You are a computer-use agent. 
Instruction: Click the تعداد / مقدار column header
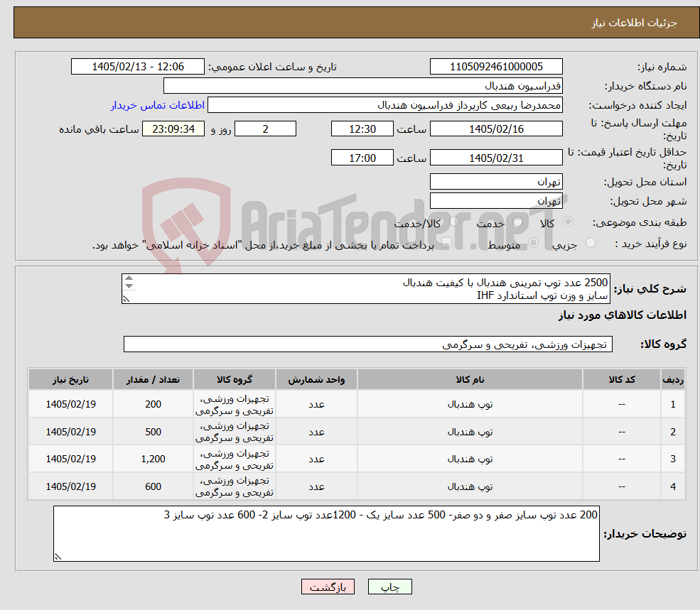tap(153, 379)
